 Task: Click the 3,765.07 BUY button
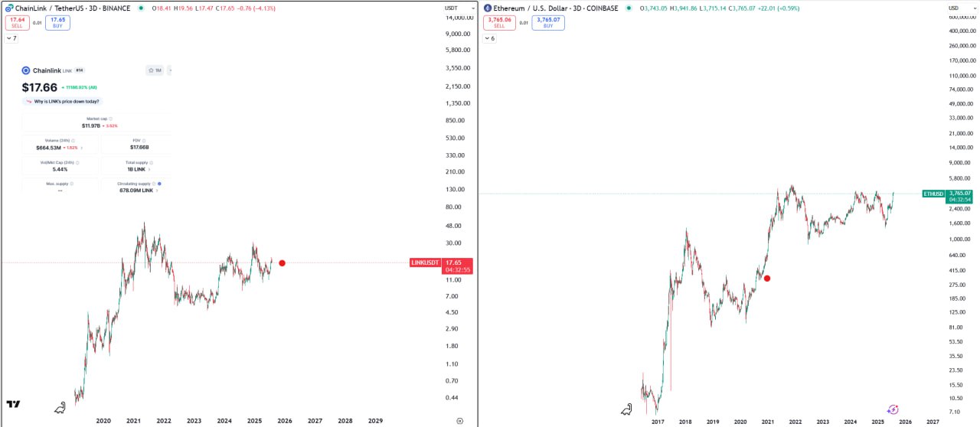548,23
